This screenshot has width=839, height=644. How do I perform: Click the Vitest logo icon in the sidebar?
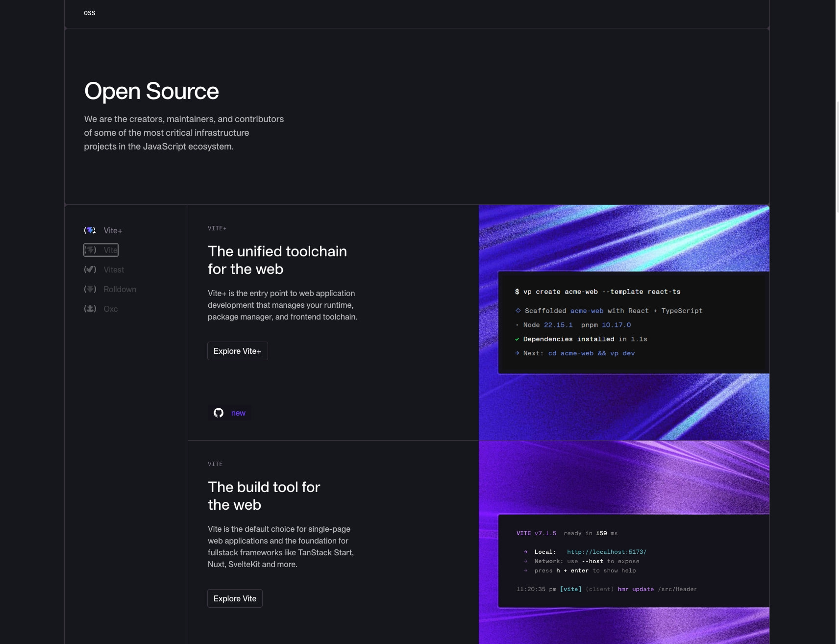90,270
